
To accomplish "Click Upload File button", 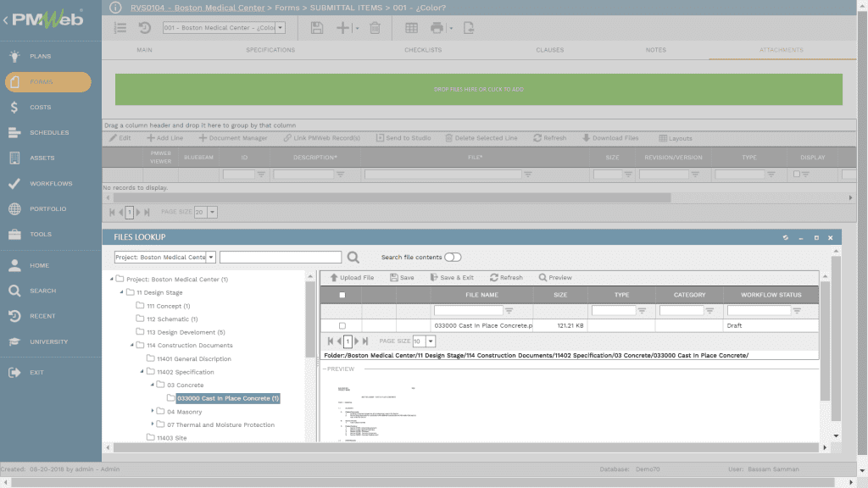I will pos(352,278).
